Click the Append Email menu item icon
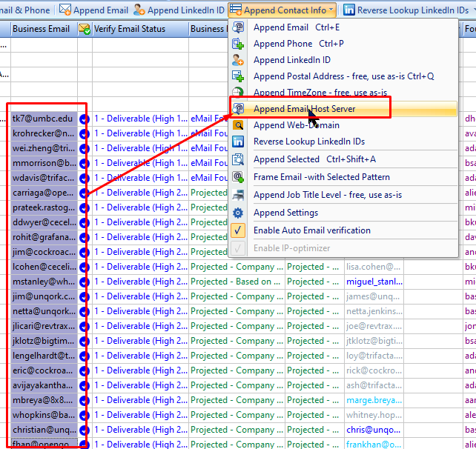Image resolution: width=476 pixels, height=449 pixels. tap(238, 27)
